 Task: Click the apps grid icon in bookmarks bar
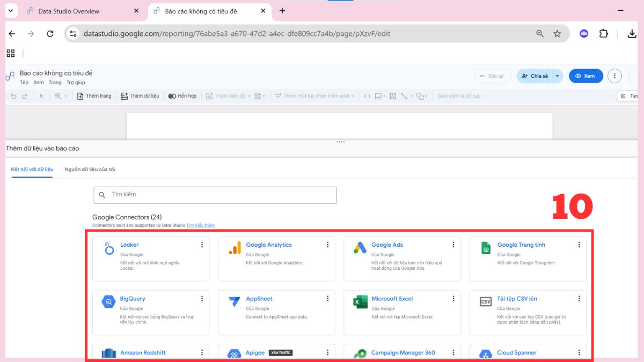pos(10,53)
